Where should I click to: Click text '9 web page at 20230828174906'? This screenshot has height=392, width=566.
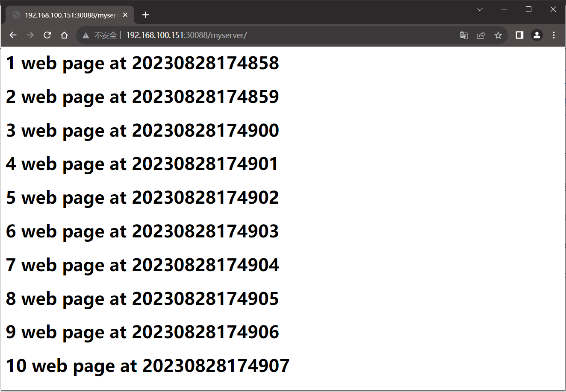(x=142, y=333)
